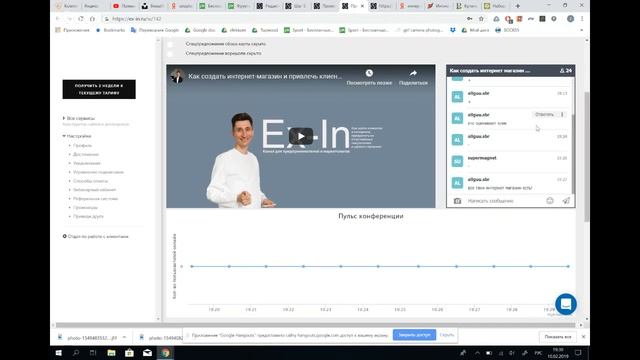The height and width of the screenshot is (360, 640).
Task: Click Show all downloads button
Action: 558,337
